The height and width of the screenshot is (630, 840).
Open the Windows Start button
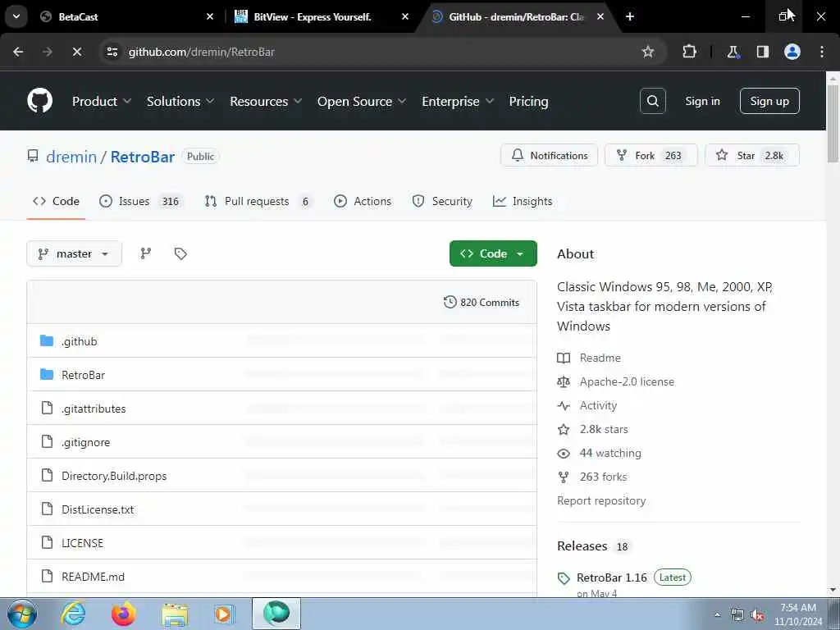click(22, 614)
